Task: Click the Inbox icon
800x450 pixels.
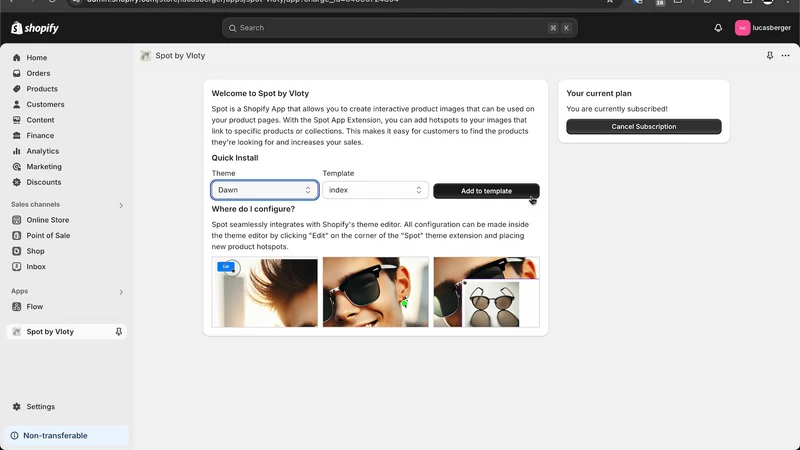Action: [x=17, y=267]
